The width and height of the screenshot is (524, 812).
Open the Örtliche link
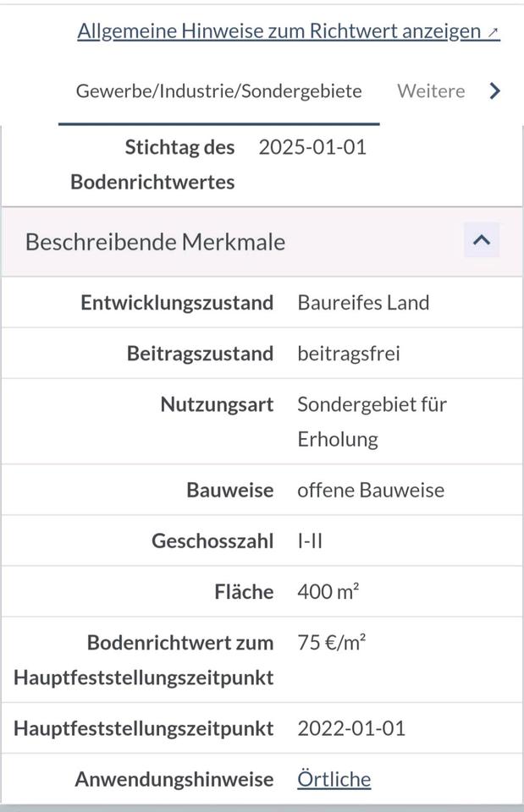[x=334, y=779]
